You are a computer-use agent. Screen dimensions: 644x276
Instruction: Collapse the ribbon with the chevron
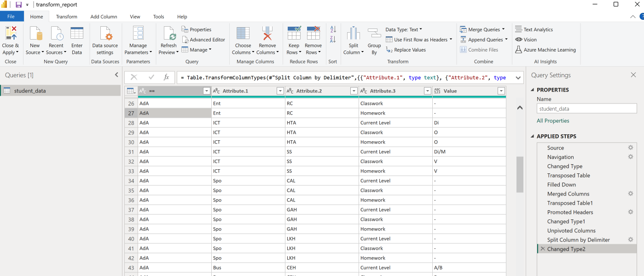pyautogui.click(x=633, y=17)
